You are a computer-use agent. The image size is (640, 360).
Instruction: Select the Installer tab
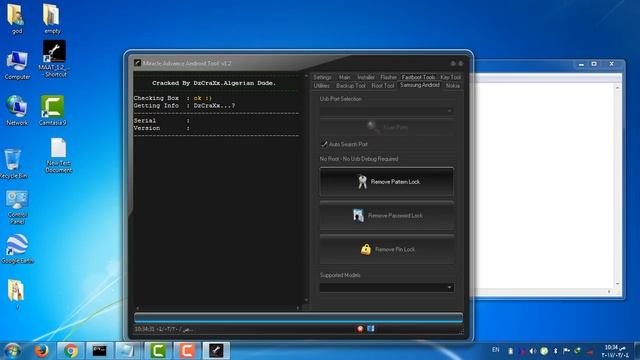tap(366, 77)
